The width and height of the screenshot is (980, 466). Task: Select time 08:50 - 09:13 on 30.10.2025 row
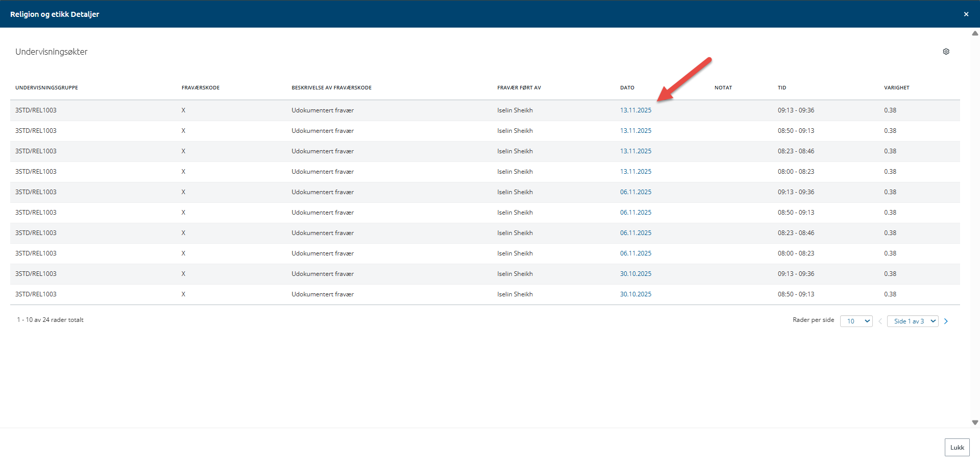[796, 294]
